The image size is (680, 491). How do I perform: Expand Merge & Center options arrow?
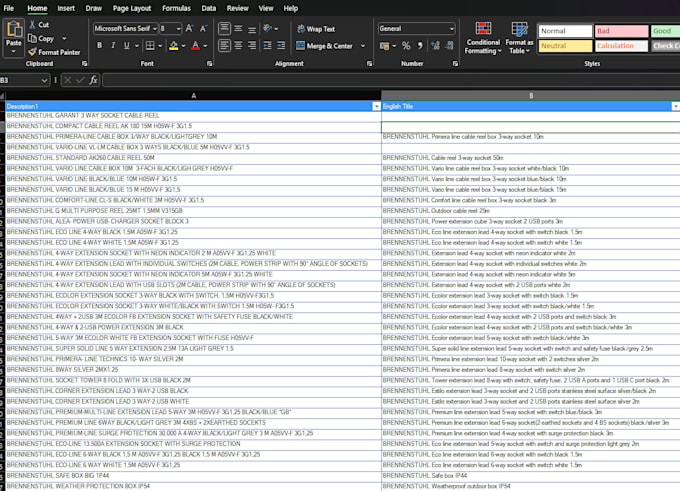(x=363, y=46)
